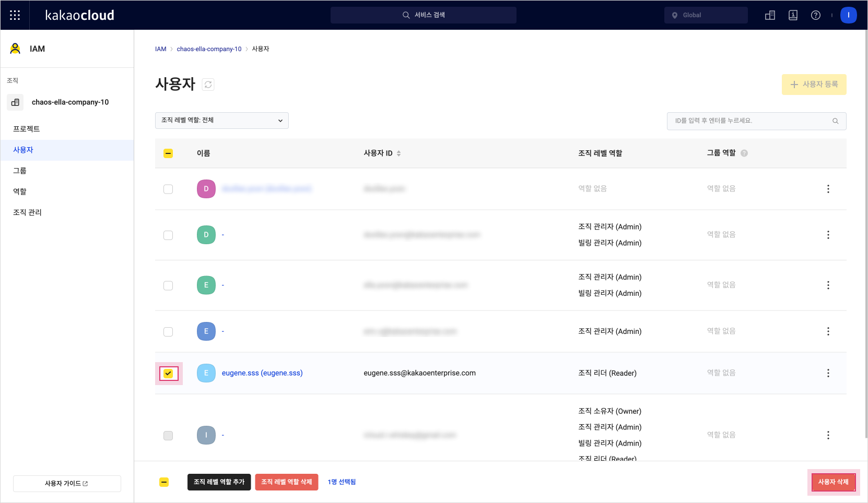Open 그룹 in the sidebar
The height and width of the screenshot is (503, 868).
(x=67, y=171)
